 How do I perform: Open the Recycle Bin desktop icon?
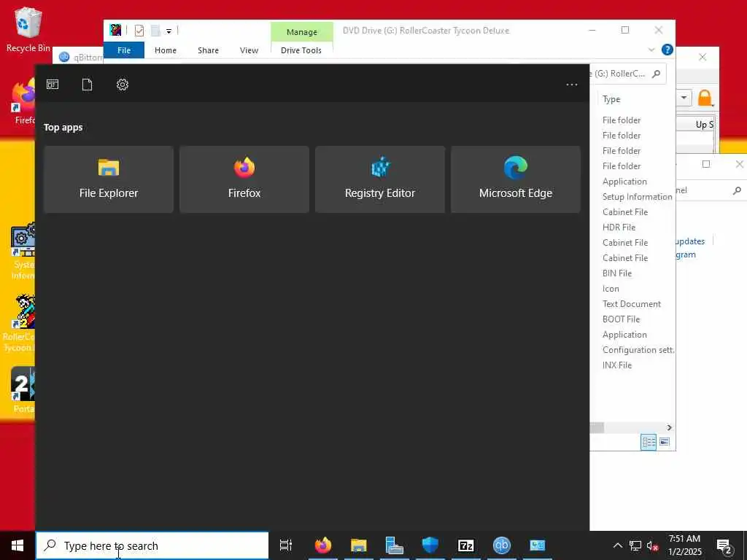click(x=28, y=29)
